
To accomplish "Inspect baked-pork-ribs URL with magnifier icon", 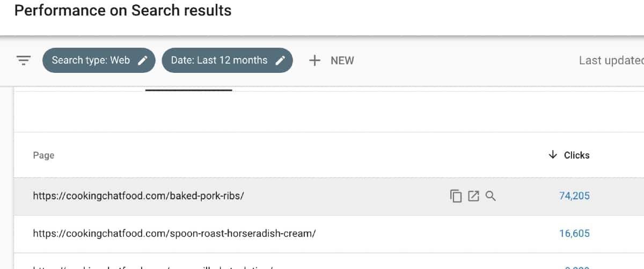I will pyautogui.click(x=491, y=196).
